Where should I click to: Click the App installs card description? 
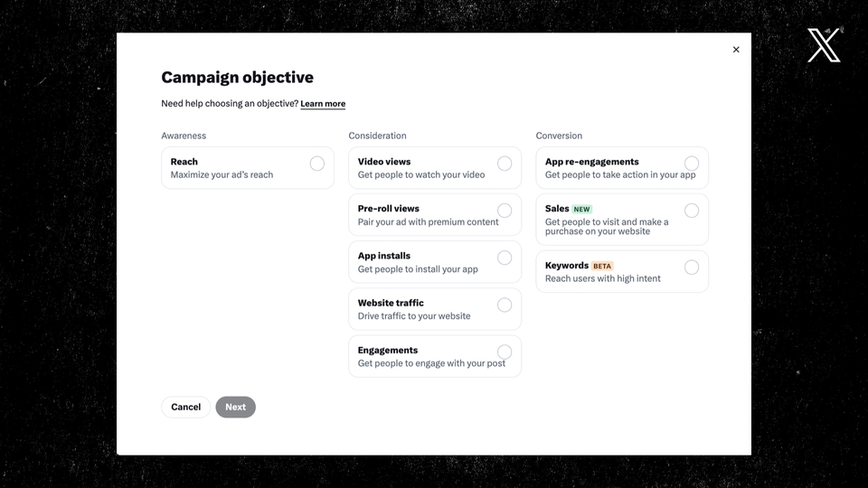pyautogui.click(x=418, y=269)
